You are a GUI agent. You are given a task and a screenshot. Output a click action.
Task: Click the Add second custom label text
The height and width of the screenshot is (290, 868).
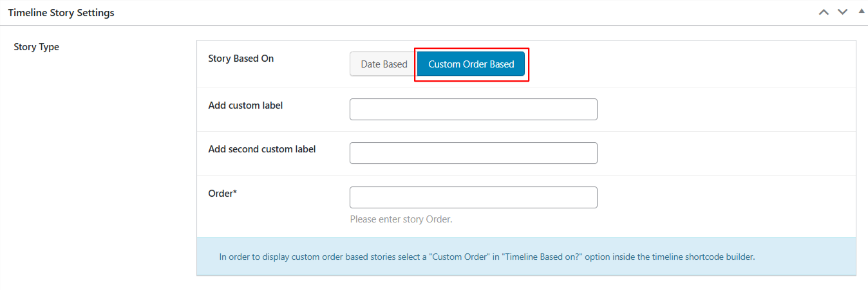click(x=262, y=149)
